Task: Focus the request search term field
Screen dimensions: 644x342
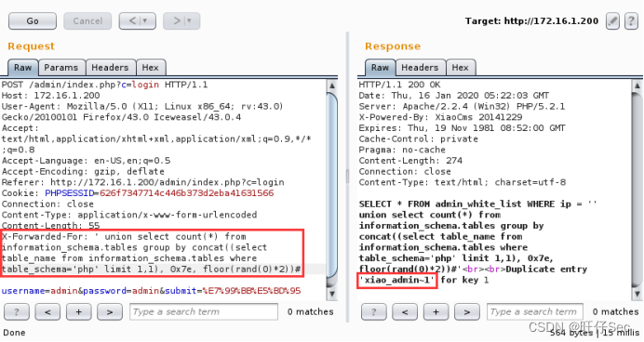Action: 204,312
